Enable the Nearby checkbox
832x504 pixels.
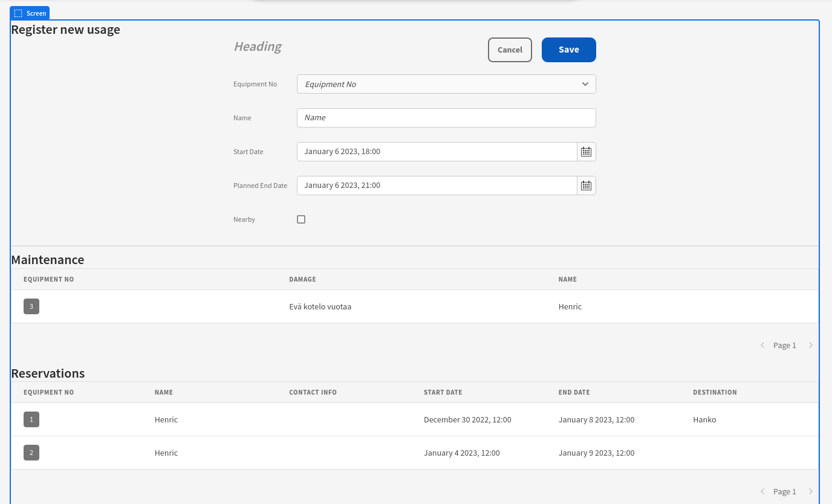pyautogui.click(x=301, y=219)
